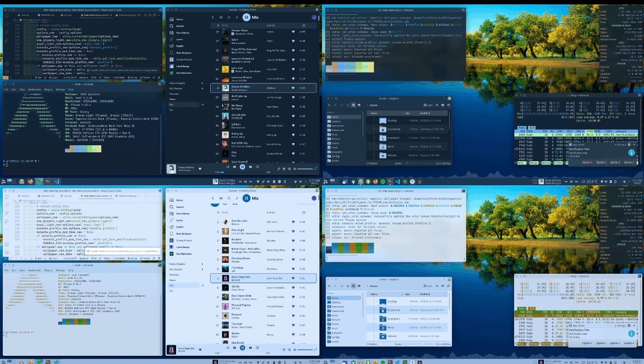Open Source Control icon in light VS Code activity bar

pos(7,213)
